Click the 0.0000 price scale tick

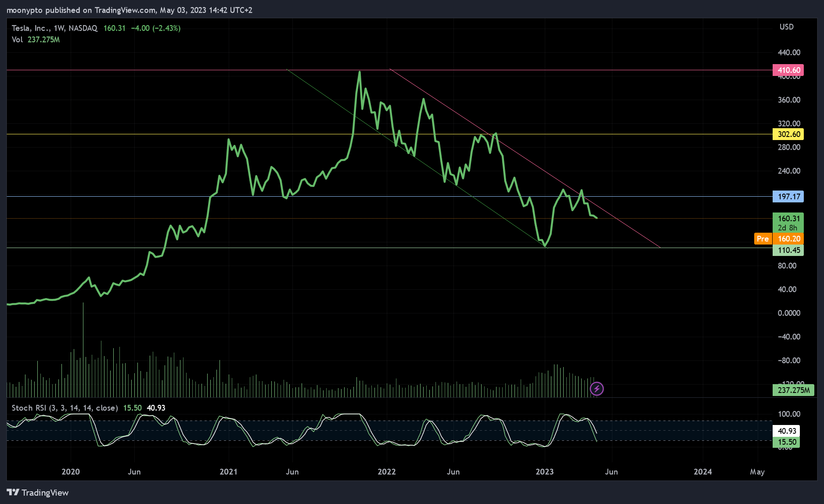point(789,313)
